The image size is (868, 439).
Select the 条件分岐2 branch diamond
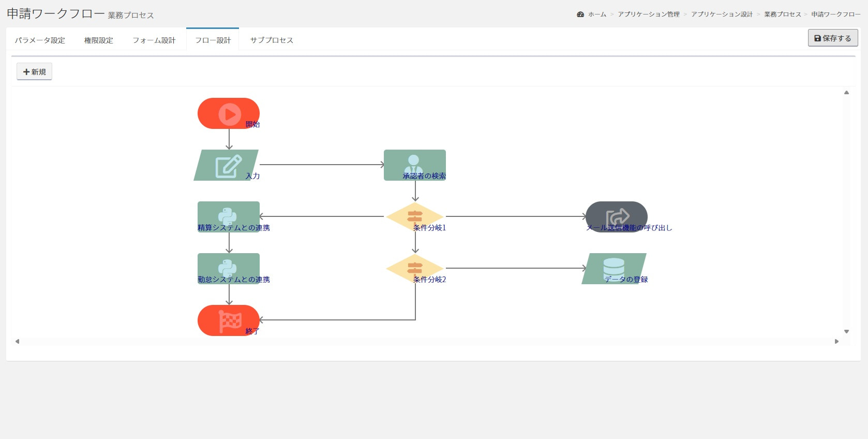414,268
